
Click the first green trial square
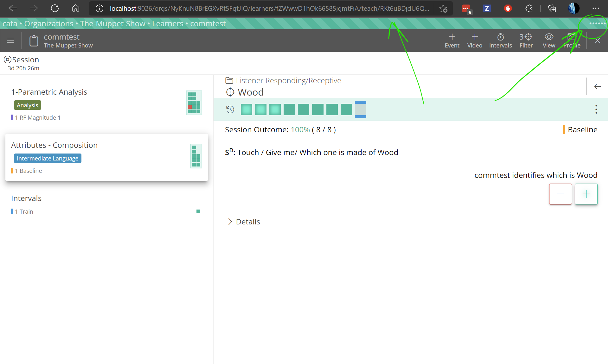pyautogui.click(x=247, y=110)
